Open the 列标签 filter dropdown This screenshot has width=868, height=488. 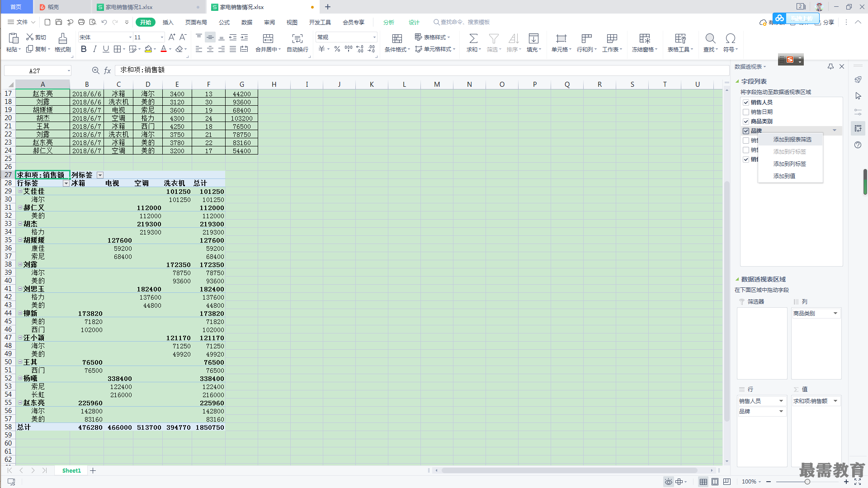100,175
